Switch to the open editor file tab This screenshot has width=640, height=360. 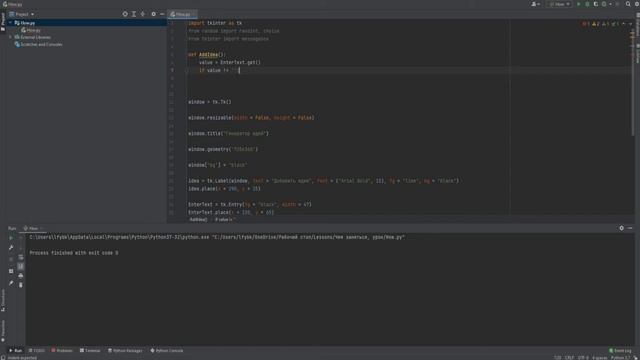tap(182, 14)
